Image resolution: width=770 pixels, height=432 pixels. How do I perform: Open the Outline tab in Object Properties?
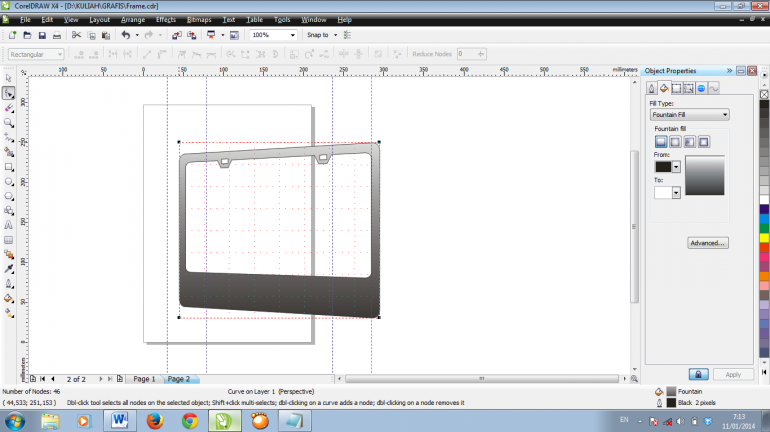click(x=651, y=88)
